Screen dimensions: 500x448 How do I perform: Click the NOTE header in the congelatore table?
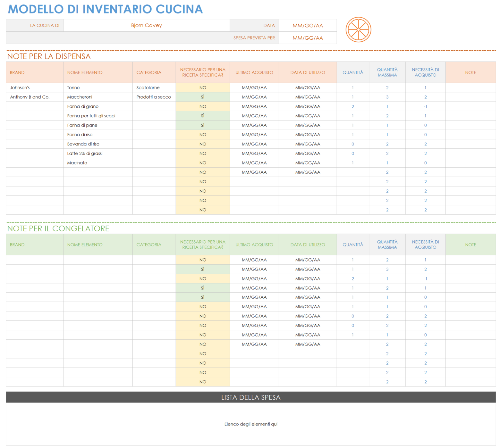tap(470, 245)
